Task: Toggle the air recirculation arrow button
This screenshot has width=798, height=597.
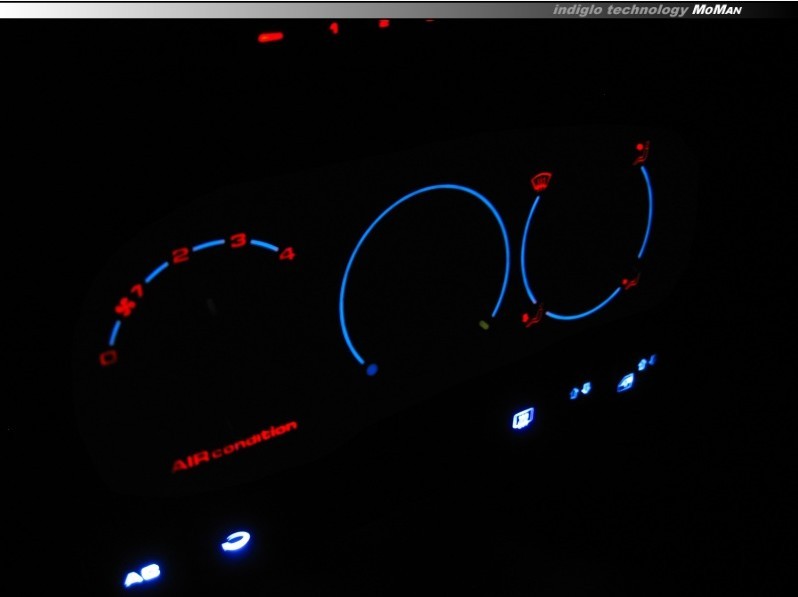Action: pos(235,542)
